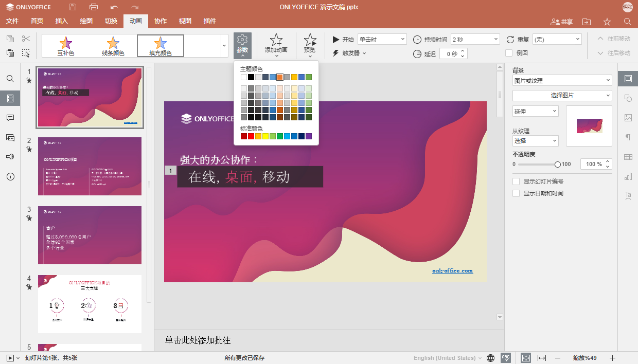Open the chat panel in left sidebar

pos(10,137)
